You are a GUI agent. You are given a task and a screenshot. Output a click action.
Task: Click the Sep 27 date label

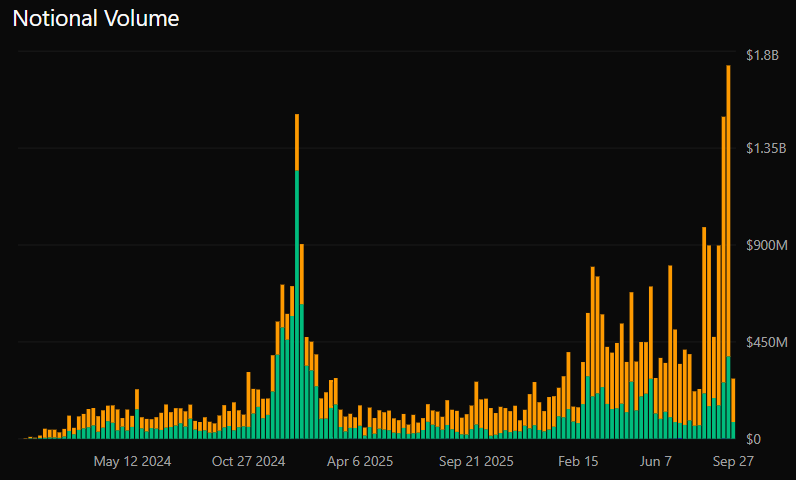pyautogui.click(x=733, y=461)
